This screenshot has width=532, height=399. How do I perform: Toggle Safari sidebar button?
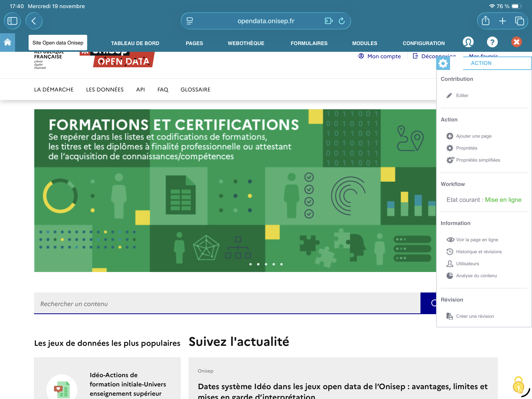click(12, 21)
